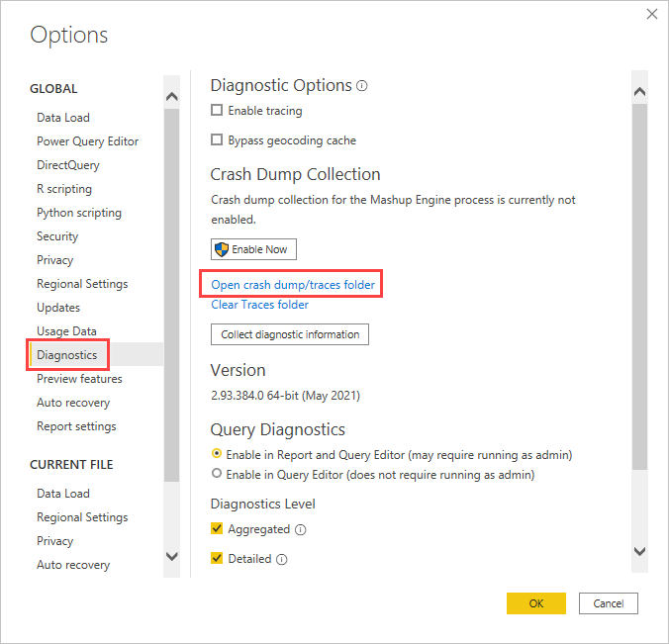669x644 pixels.
Task: Click main panel scroll down arrow
Action: 638,551
